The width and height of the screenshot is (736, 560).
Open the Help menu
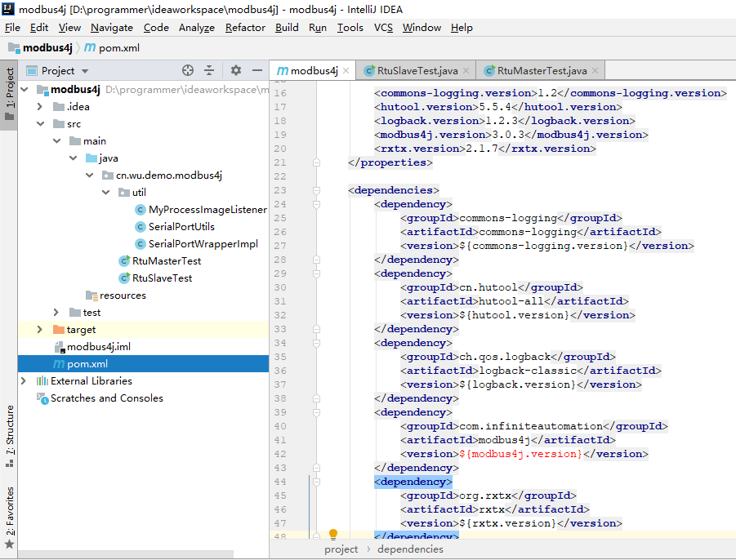pyautogui.click(x=462, y=28)
